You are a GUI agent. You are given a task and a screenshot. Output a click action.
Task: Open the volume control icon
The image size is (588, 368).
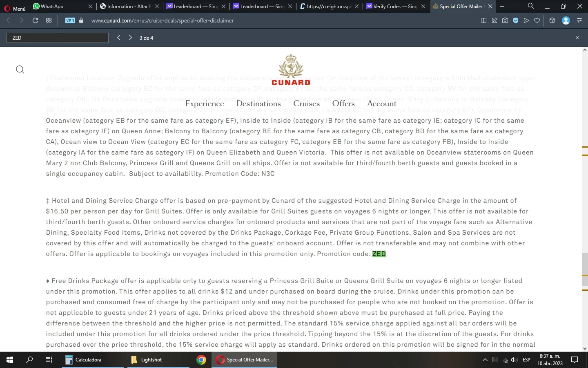[514, 360]
